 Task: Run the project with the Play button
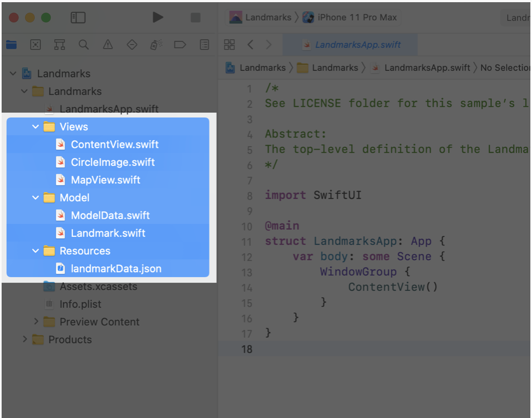pyautogui.click(x=158, y=17)
